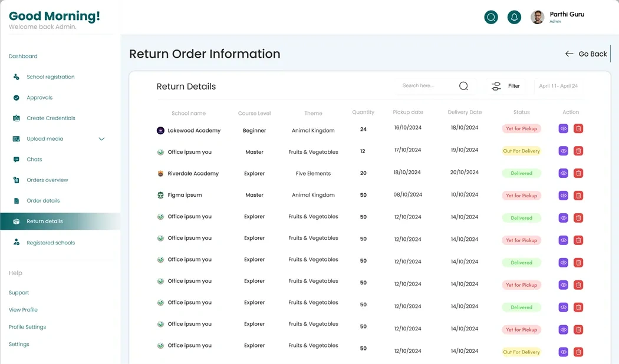Click the Course Level column header

click(x=254, y=113)
